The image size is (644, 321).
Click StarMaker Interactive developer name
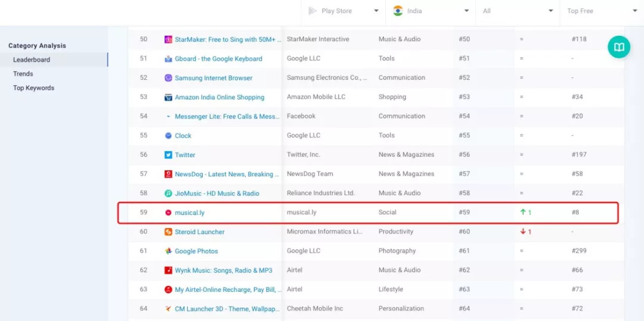coord(318,39)
